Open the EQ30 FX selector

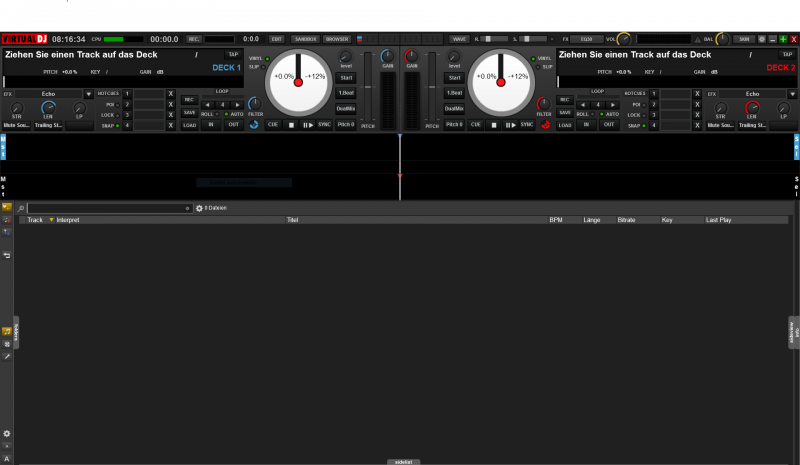coord(587,39)
